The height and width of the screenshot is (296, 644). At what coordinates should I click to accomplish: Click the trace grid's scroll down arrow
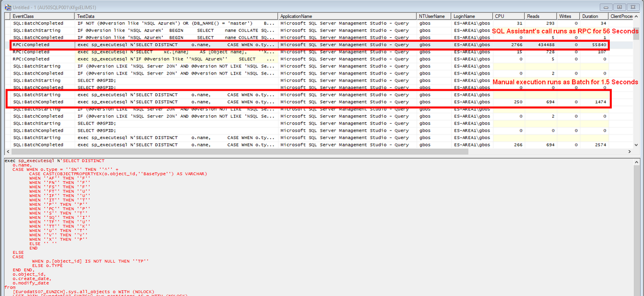click(x=637, y=145)
